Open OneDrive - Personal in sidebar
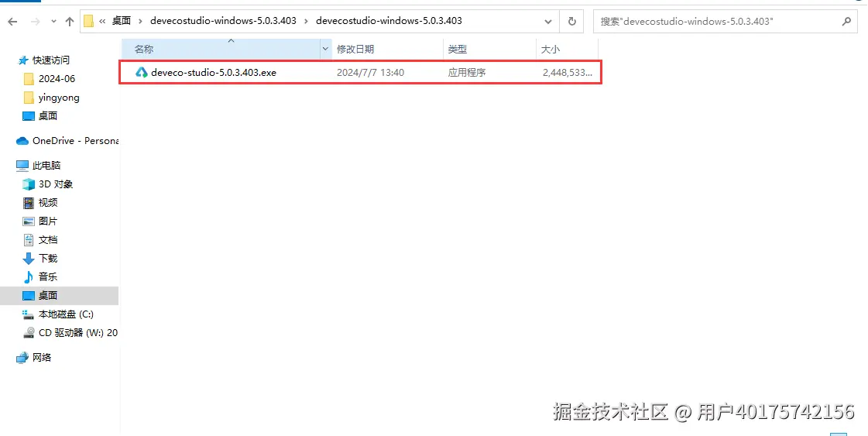 point(75,141)
